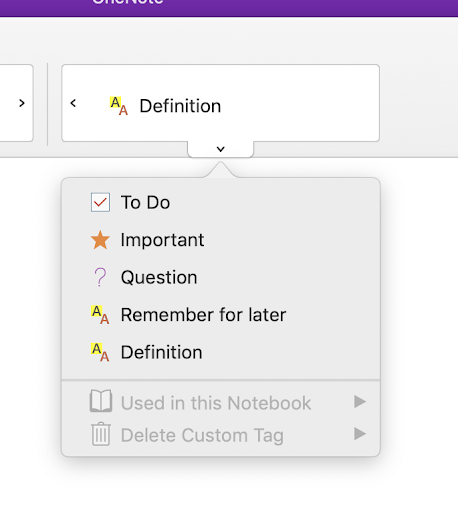Click the orange Important star icon
The image size is (458, 512).
tap(100, 240)
